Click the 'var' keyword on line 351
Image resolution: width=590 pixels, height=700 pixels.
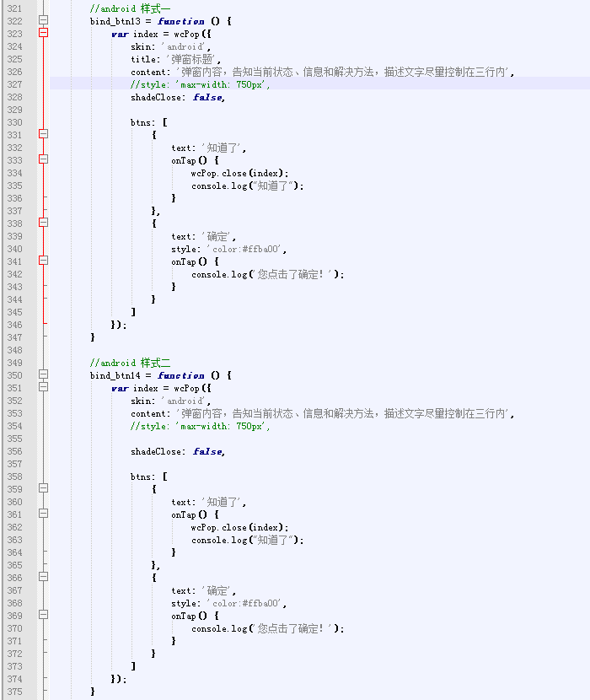click(x=120, y=389)
